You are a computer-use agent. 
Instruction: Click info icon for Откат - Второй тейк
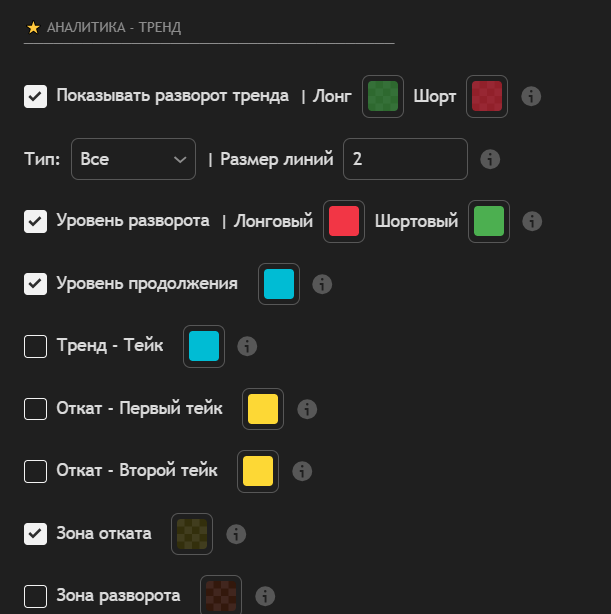[302, 470]
